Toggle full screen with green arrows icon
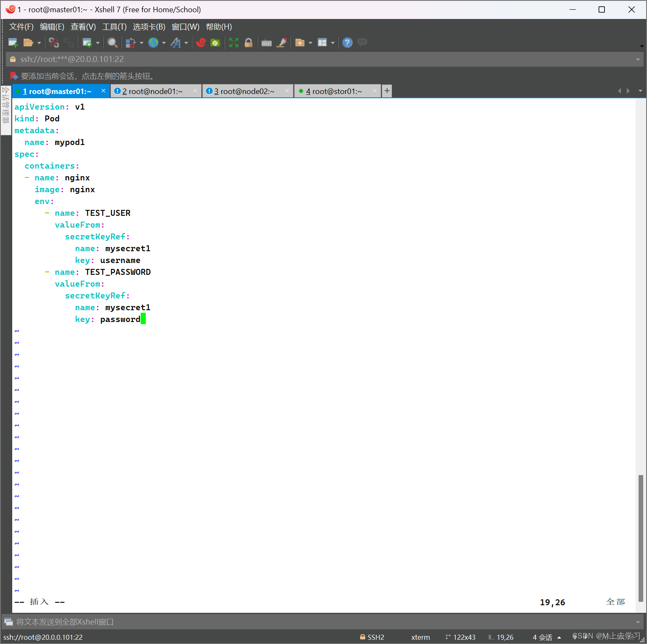 pyautogui.click(x=234, y=43)
